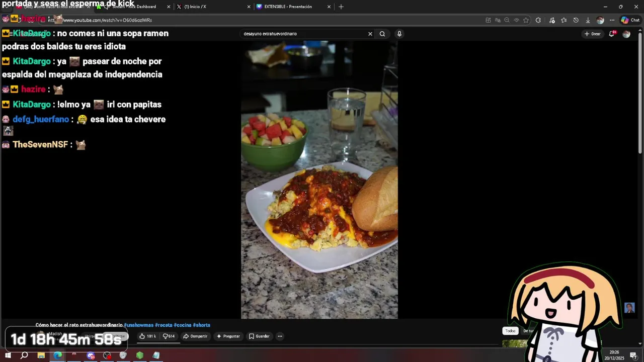Open zoom magnifier in address bar
Image resolution: width=644 pixels, height=362 pixels.
pos(507,20)
